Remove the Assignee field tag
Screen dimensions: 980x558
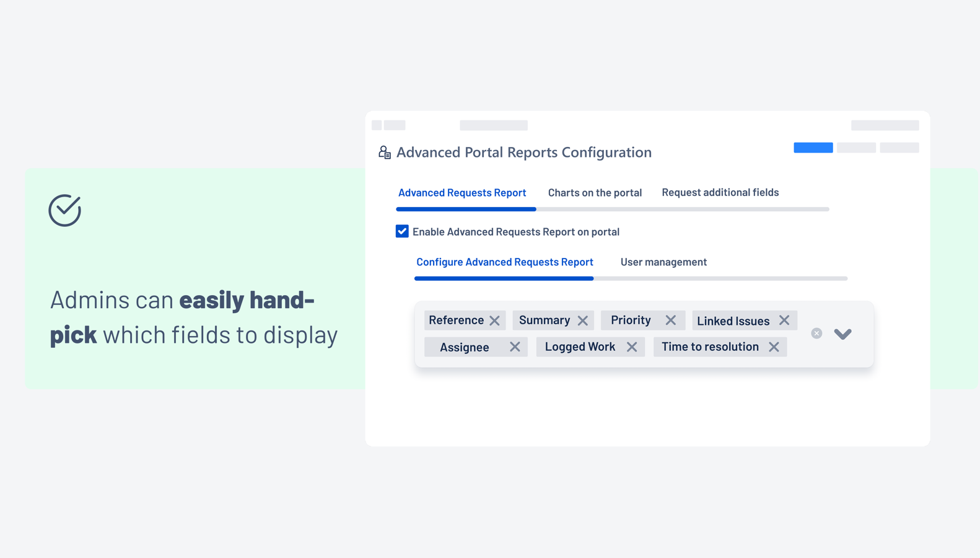(x=515, y=347)
